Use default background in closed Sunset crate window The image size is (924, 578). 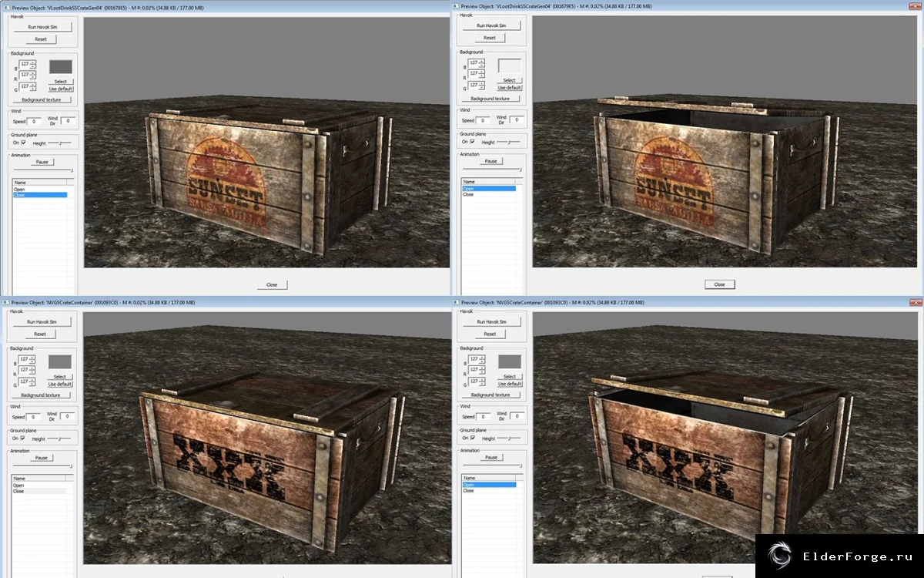pos(60,89)
